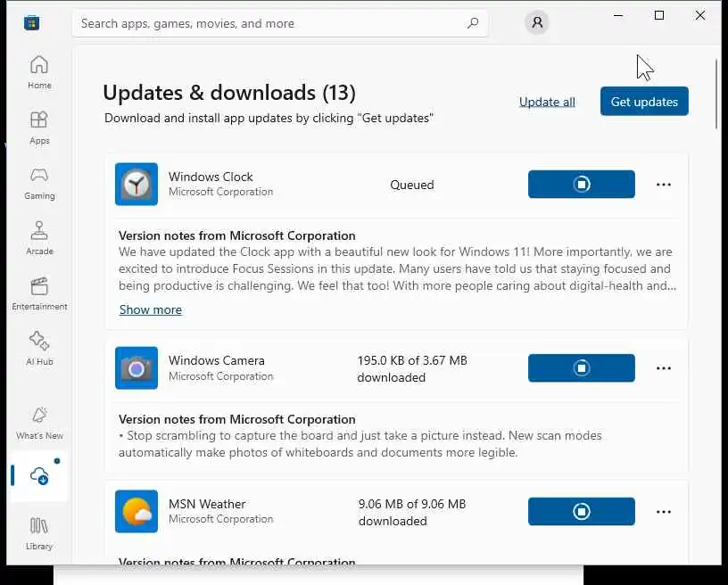Image resolution: width=728 pixels, height=585 pixels.
Task: Stop the MSN Weather download
Action: [582, 511]
